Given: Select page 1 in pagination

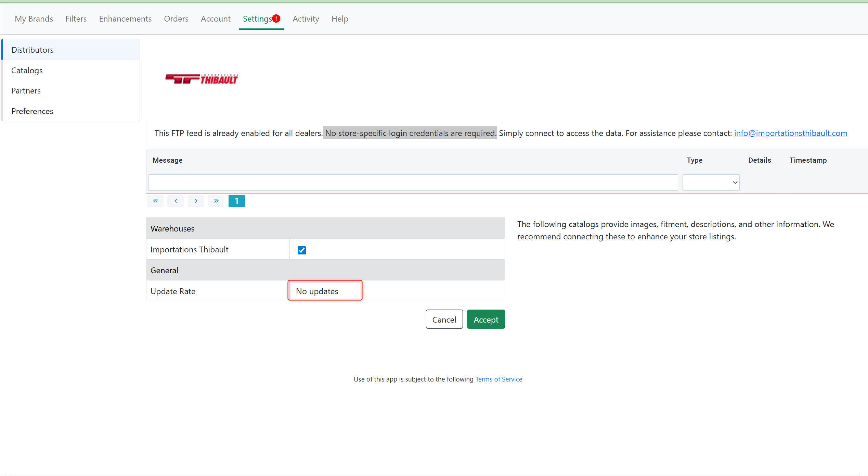Looking at the screenshot, I should coord(236,201).
